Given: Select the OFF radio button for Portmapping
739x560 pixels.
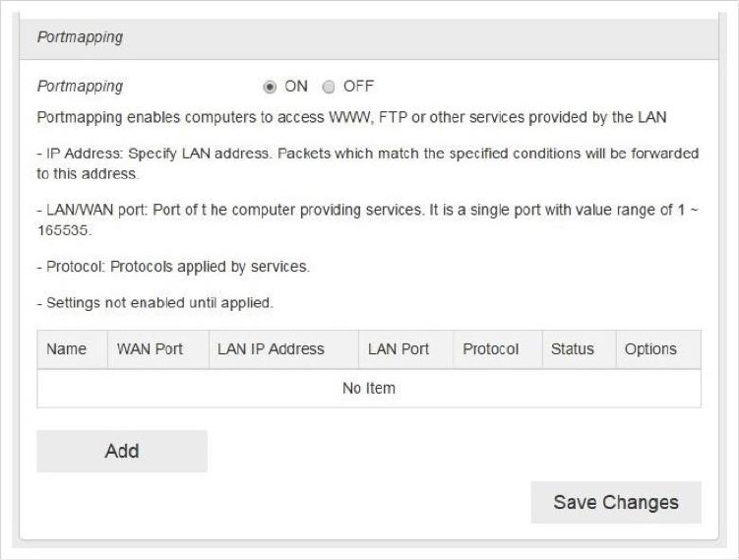Looking at the screenshot, I should (x=329, y=87).
